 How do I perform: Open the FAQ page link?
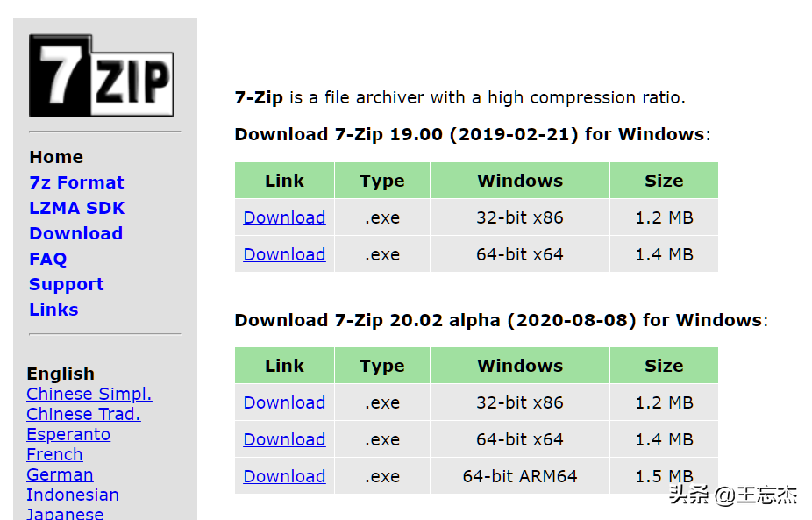click(48, 259)
